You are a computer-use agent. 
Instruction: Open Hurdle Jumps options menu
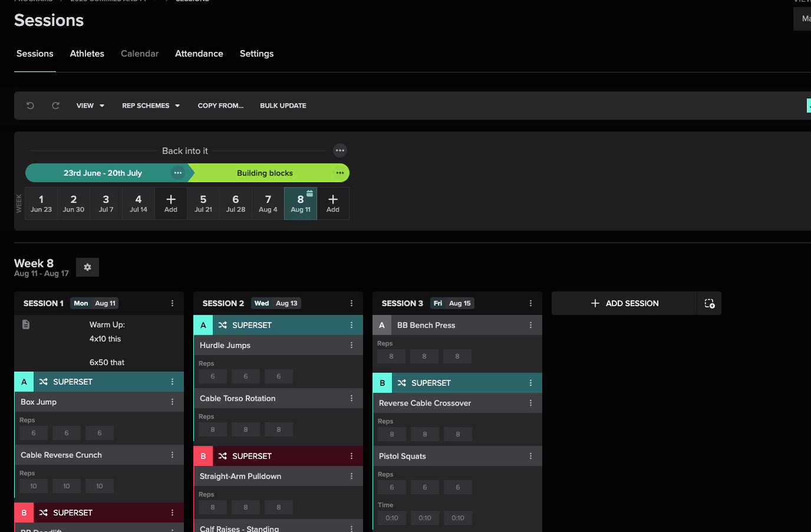[351, 345]
